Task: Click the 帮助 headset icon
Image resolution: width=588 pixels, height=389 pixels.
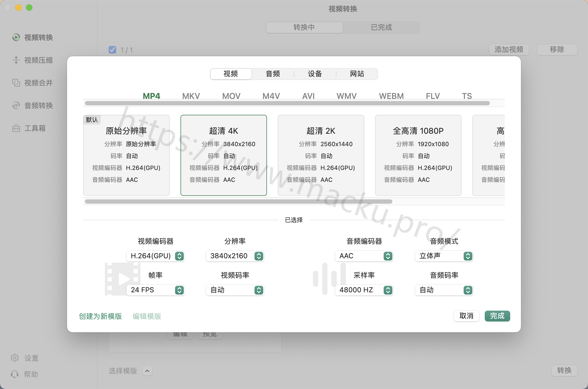Action: (15, 374)
